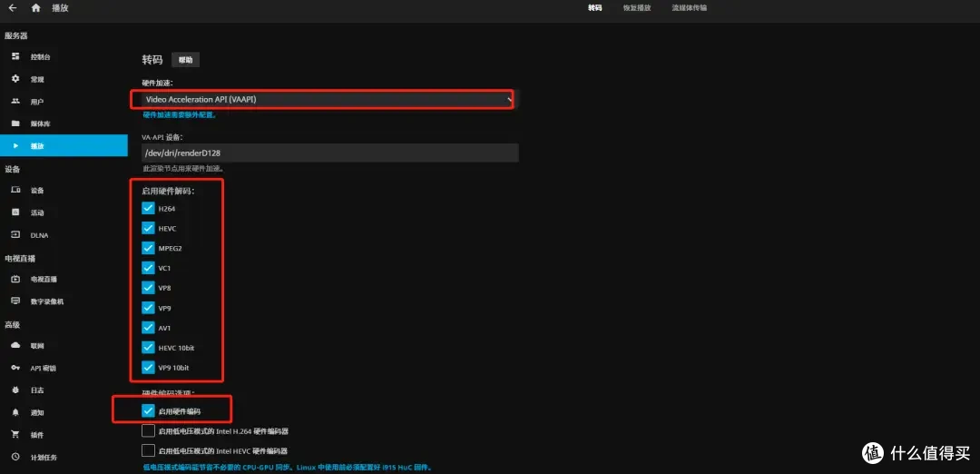Click the 低电压模式 i915 HuC note
This screenshot has width=980, height=474.
click(x=288, y=467)
